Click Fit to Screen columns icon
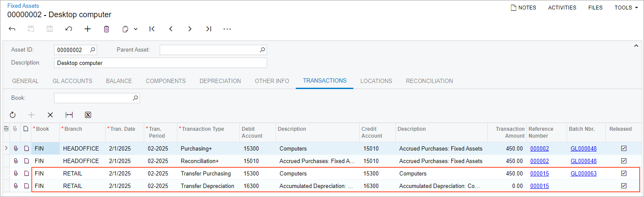The image size is (644, 197). coord(69,115)
